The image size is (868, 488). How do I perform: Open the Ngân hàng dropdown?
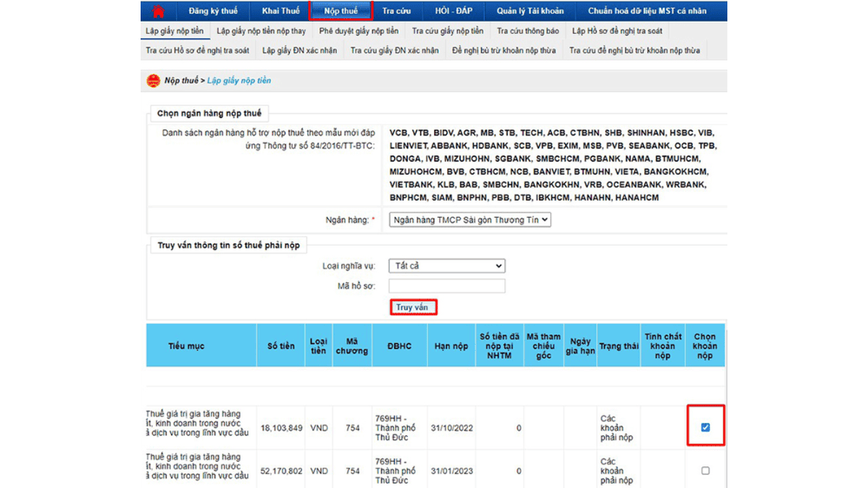pos(470,221)
